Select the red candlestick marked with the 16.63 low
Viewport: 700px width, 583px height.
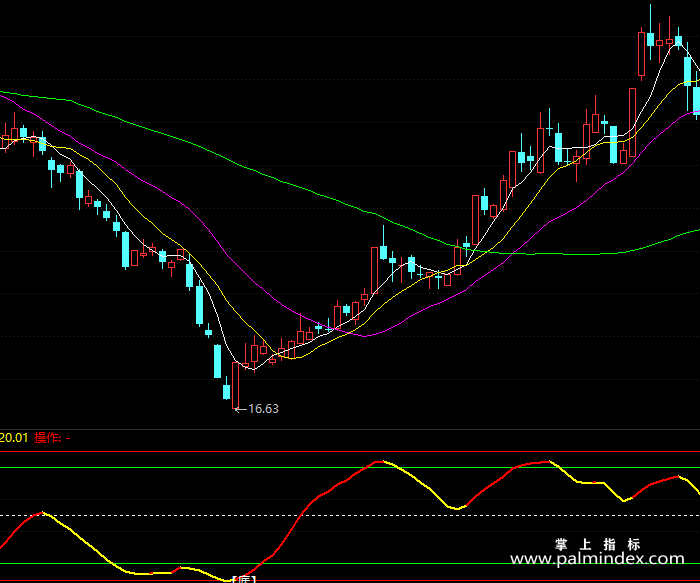pos(236,385)
